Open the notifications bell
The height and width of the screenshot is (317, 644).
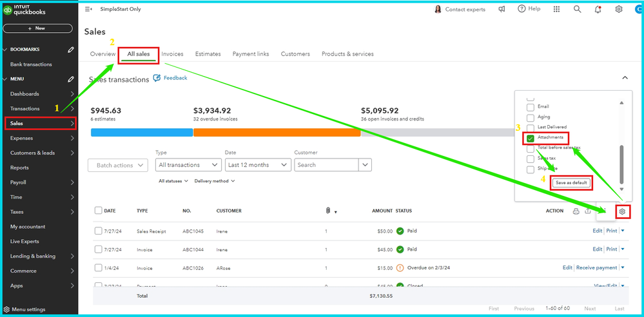click(x=598, y=9)
